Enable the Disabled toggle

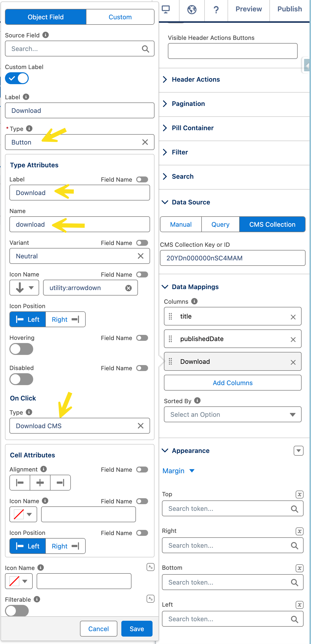point(21,379)
